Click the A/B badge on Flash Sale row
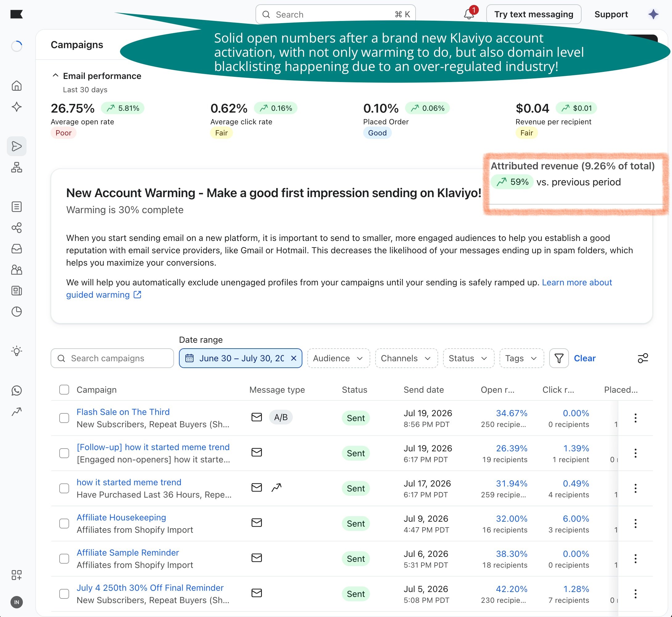 [281, 417]
